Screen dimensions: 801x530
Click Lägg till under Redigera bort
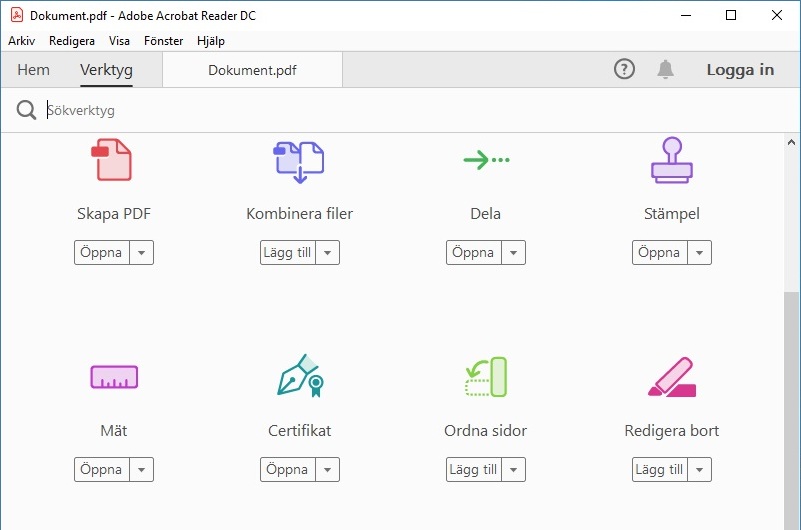(659, 470)
